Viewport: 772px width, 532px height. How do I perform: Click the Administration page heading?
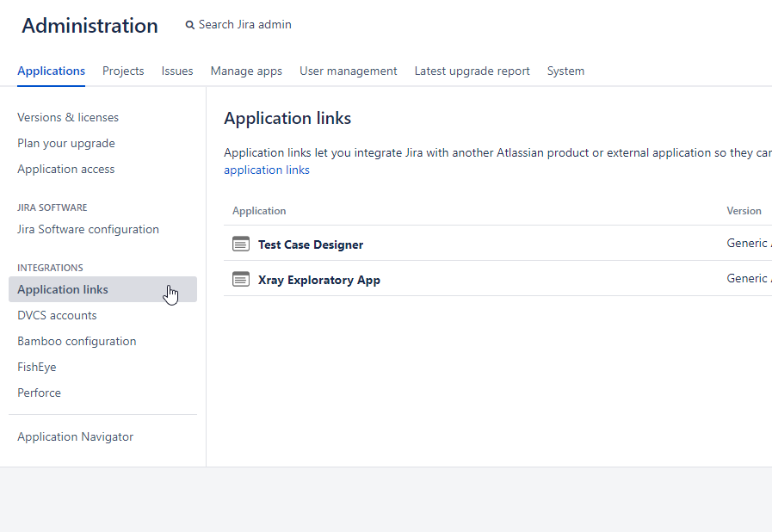click(90, 25)
